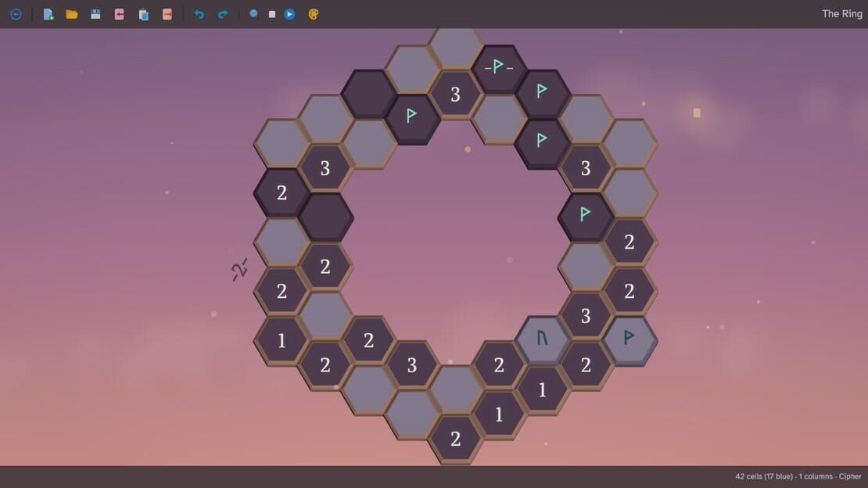The width and height of the screenshot is (868, 488).
Task: Click the 2 cell at the ring's bottom tip
Action: [456, 438]
